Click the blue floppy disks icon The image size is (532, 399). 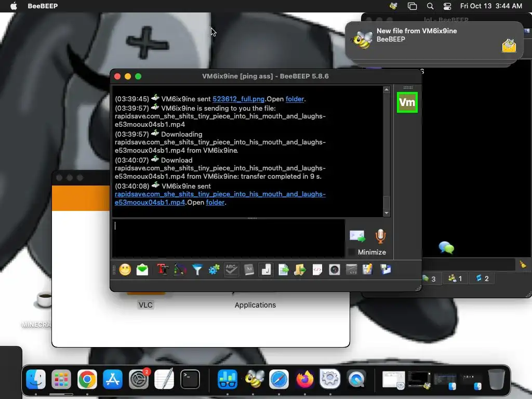pyautogui.click(x=385, y=270)
